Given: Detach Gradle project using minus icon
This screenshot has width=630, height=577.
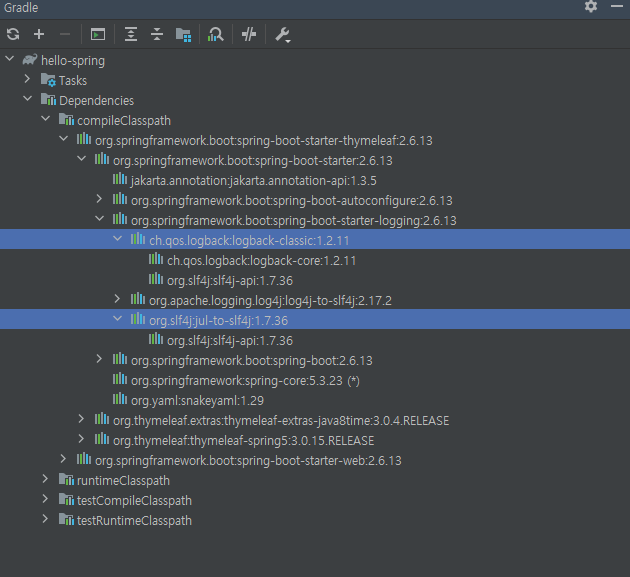Looking at the screenshot, I should pyautogui.click(x=65, y=35).
